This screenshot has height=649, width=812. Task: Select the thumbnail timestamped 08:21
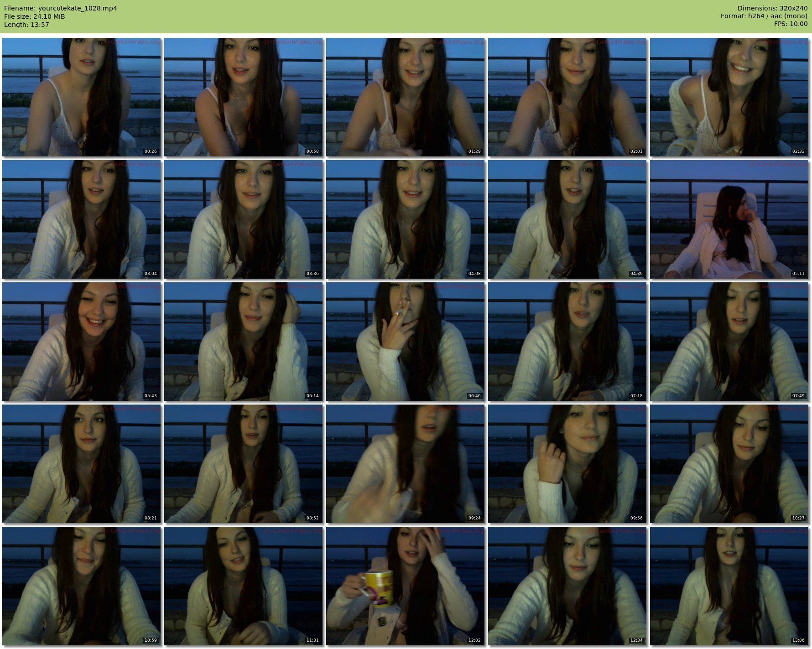coord(81,464)
